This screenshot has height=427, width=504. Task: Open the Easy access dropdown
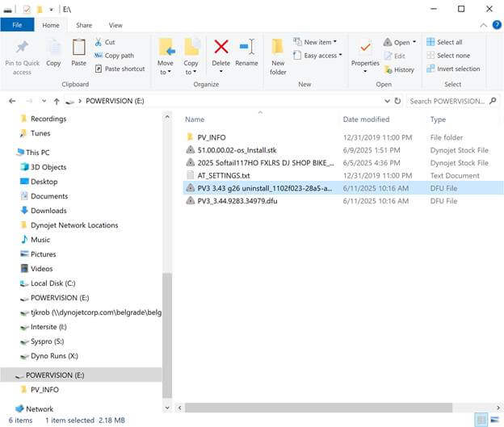pyautogui.click(x=318, y=56)
